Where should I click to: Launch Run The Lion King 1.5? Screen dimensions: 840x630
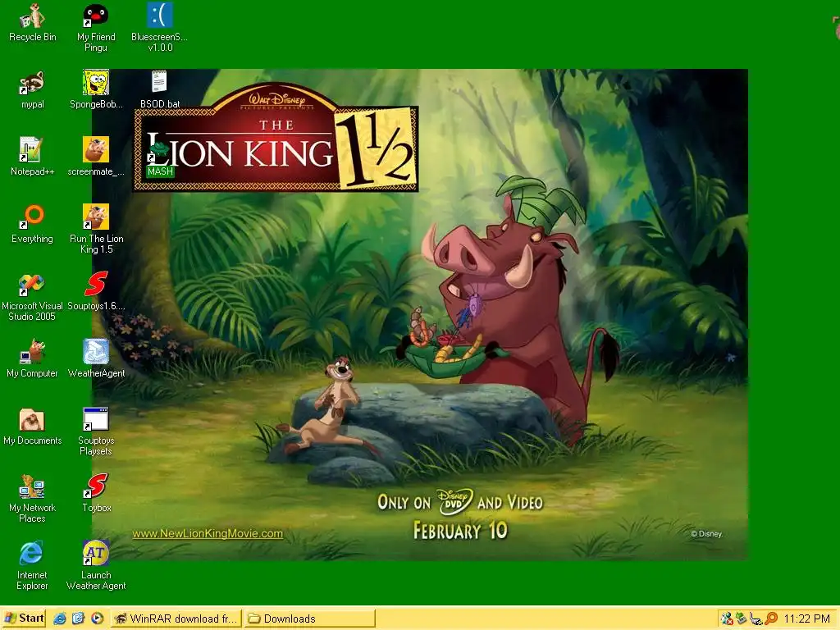(x=96, y=230)
